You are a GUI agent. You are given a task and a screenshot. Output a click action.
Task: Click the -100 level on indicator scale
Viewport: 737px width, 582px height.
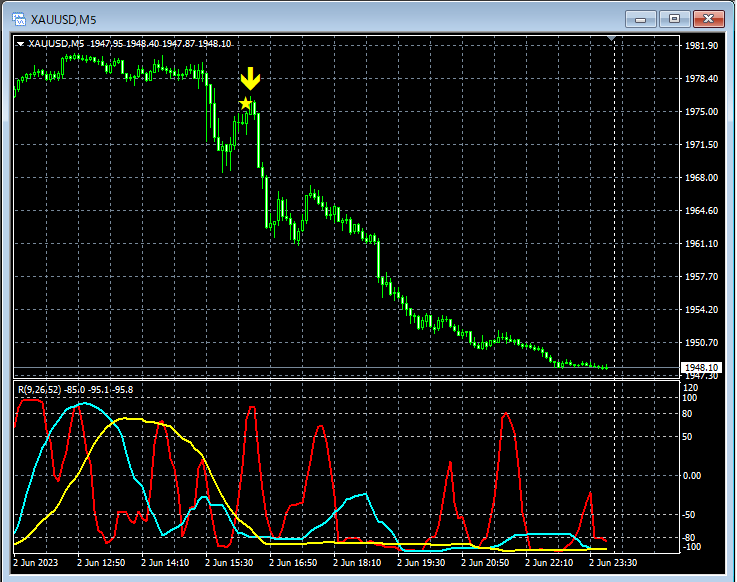click(694, 547)
